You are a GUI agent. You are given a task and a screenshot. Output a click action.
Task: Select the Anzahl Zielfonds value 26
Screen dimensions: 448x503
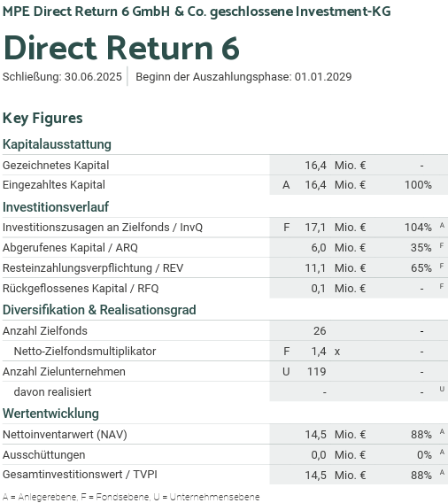(x=320, y=330)
